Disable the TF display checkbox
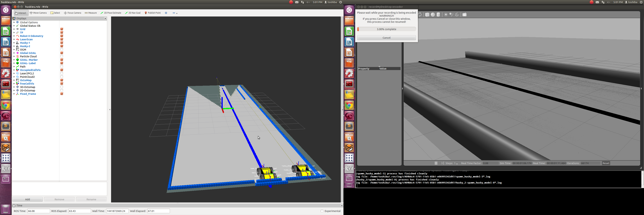This screenshot has width=644, height=215. [62, 33]
